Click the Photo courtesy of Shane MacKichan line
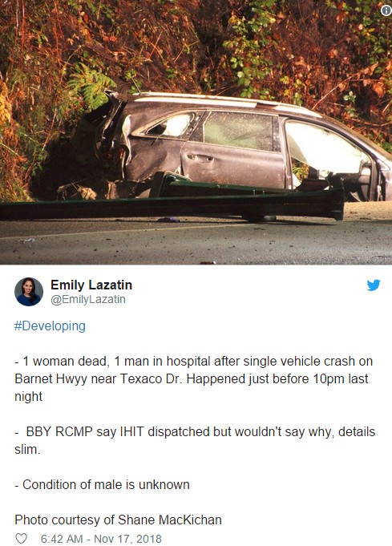The height and width of the screenshot is (546, 392). [118, 520]
